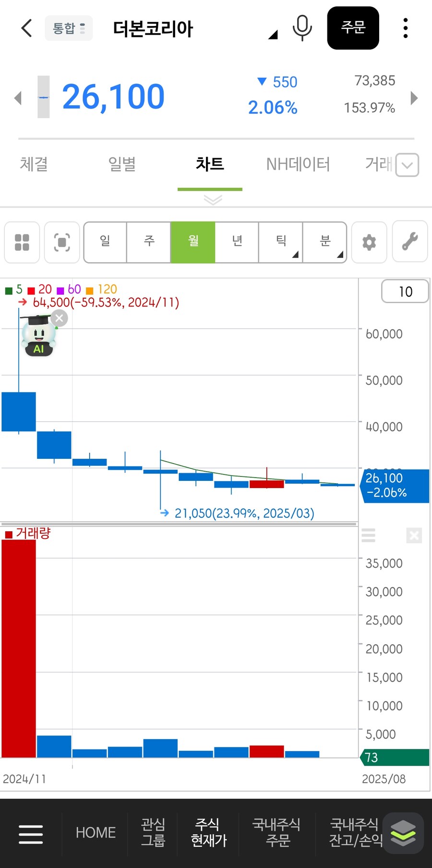The width and height of the screenshot is (432, 868).
Task: Tap the 2024/11 start date label
Action: tap(24, 779)
